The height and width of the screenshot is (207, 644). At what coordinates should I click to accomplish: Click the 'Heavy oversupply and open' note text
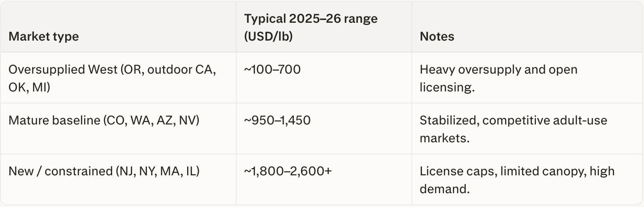coord(498,70)
